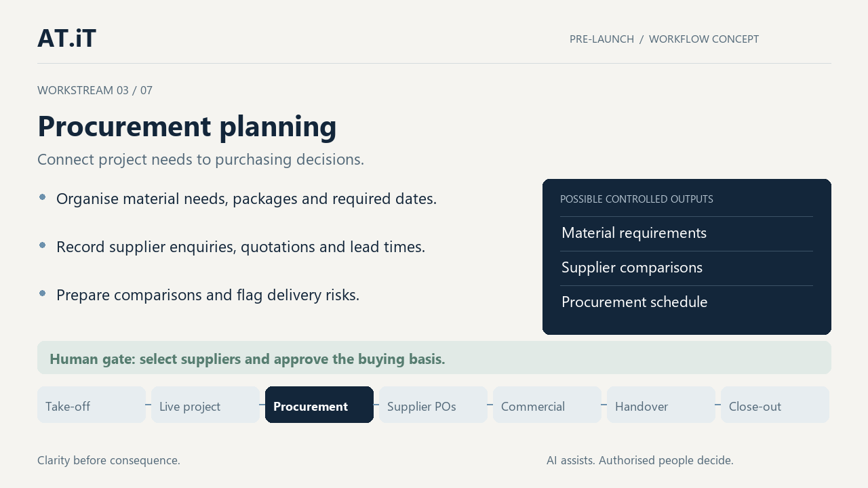Click the AT.iT logo

tap(66, 38)
